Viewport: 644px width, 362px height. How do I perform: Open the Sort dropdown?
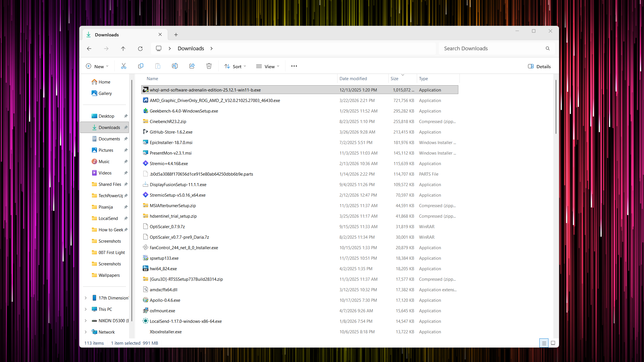pyautogui.click(x=235, y=66)
